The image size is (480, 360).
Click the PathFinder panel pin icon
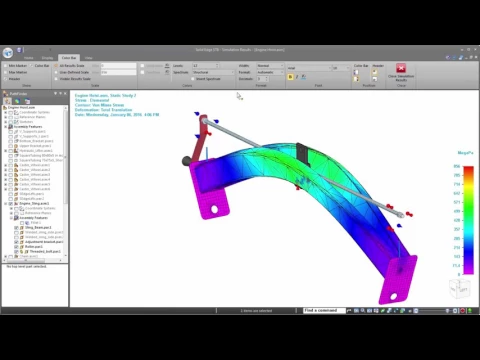click(60, 94)
